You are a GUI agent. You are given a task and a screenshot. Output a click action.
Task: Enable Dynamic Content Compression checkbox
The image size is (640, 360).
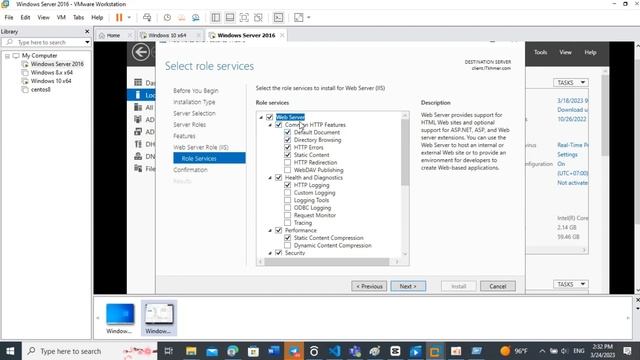[x=287, y=245]
